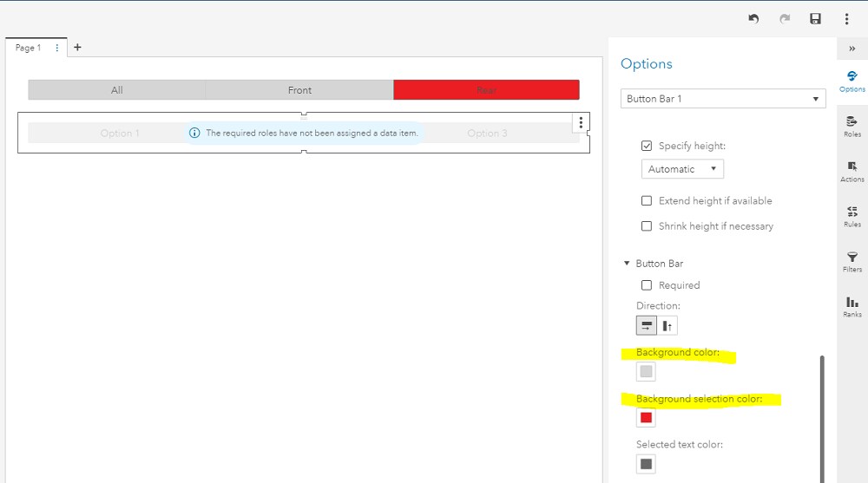Open the Ranks pane in sidebar
868x483 pixels.
[x=852, y=307]
